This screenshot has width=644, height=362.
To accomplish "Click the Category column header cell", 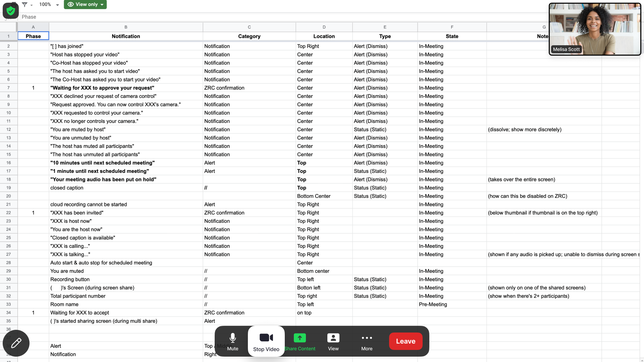I will tap(249, 36).
